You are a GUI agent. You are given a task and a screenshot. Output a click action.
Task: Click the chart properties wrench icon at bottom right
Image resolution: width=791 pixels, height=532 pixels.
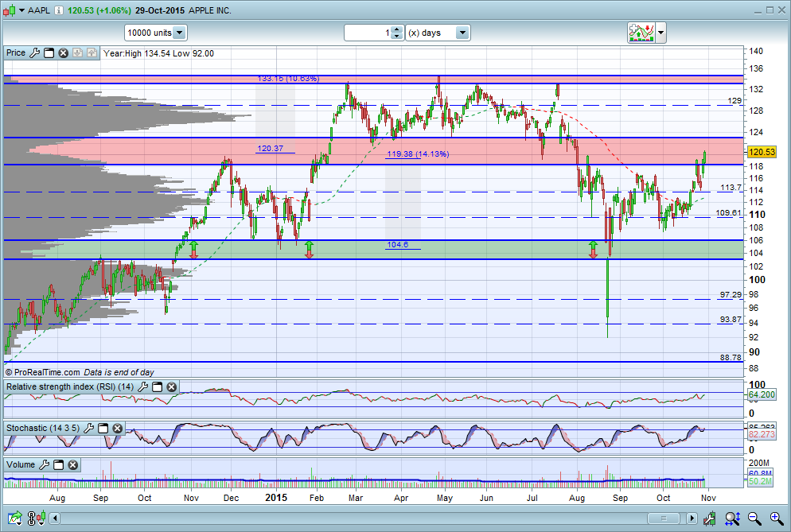coord(709,518)
